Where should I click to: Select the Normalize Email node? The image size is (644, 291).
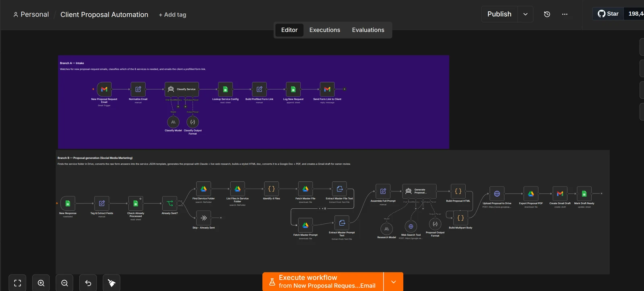click(x=138, y=89)
